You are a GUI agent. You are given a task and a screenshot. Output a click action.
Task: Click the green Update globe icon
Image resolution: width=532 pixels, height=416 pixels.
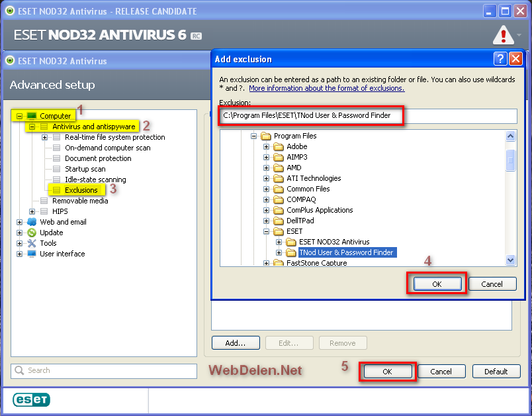tap(32, 233)
